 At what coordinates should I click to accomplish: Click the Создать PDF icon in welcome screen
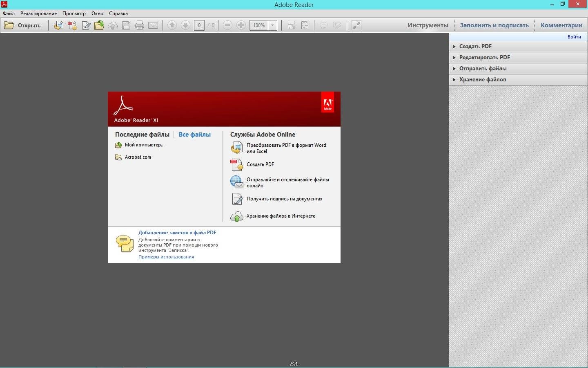tap(237, 164)
